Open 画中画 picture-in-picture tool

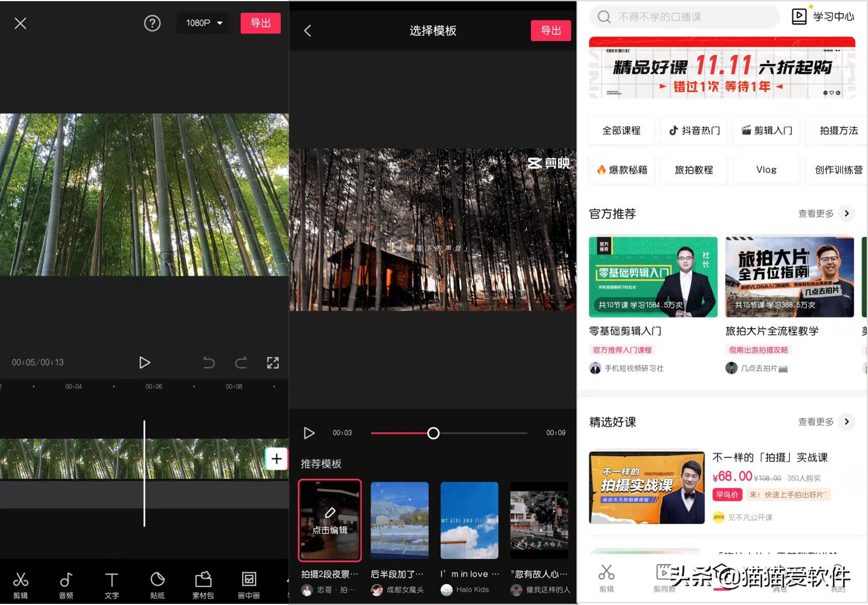click(248, 583)
